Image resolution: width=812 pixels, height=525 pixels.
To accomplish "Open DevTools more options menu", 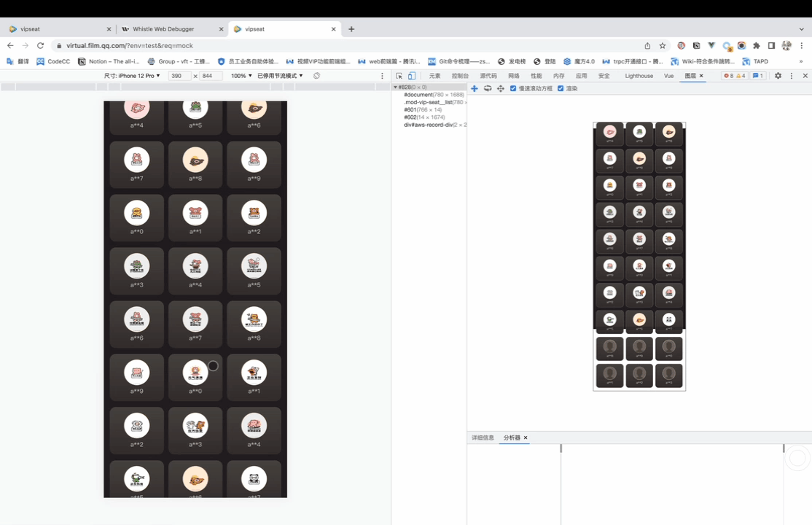I will point(792,76).
